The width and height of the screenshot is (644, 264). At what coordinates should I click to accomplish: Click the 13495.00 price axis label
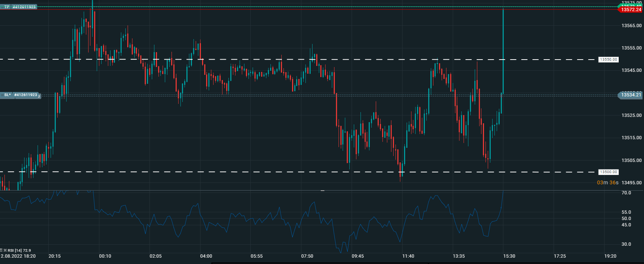(631, 183)
